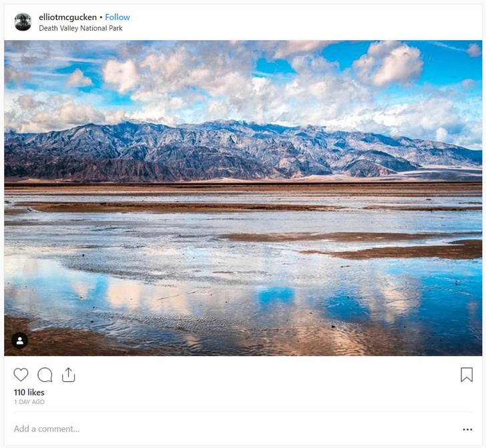Screen dimensions: 486x448
Task: Like the post with the heart icon
Action: pos(21,375)
